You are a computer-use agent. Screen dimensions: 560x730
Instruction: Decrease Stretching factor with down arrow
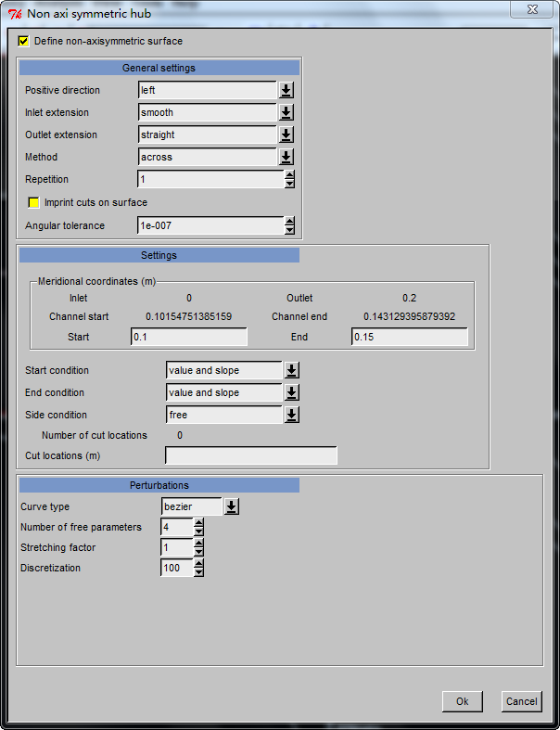coord(198,552)
